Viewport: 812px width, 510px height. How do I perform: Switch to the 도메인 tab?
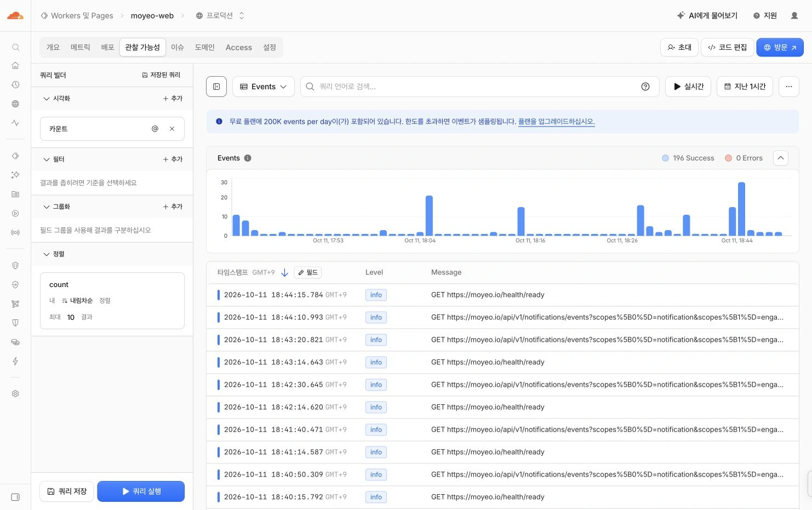(x=205, y=47)
